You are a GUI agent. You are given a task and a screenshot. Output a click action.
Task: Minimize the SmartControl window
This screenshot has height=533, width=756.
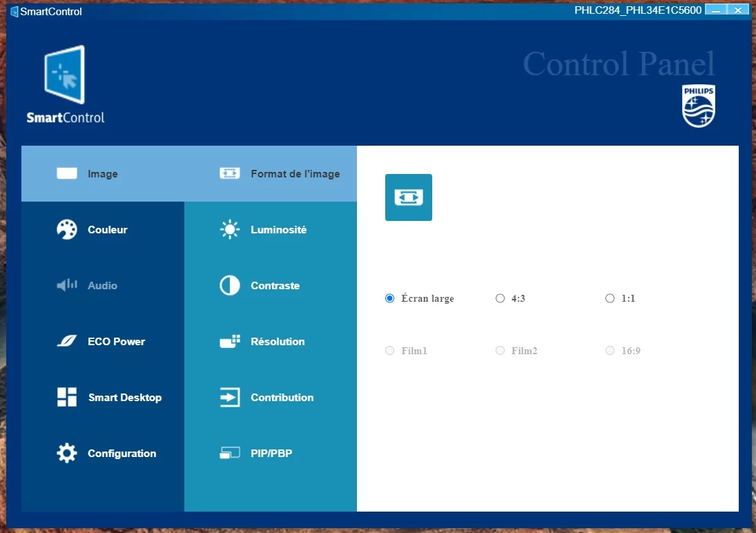716,10
